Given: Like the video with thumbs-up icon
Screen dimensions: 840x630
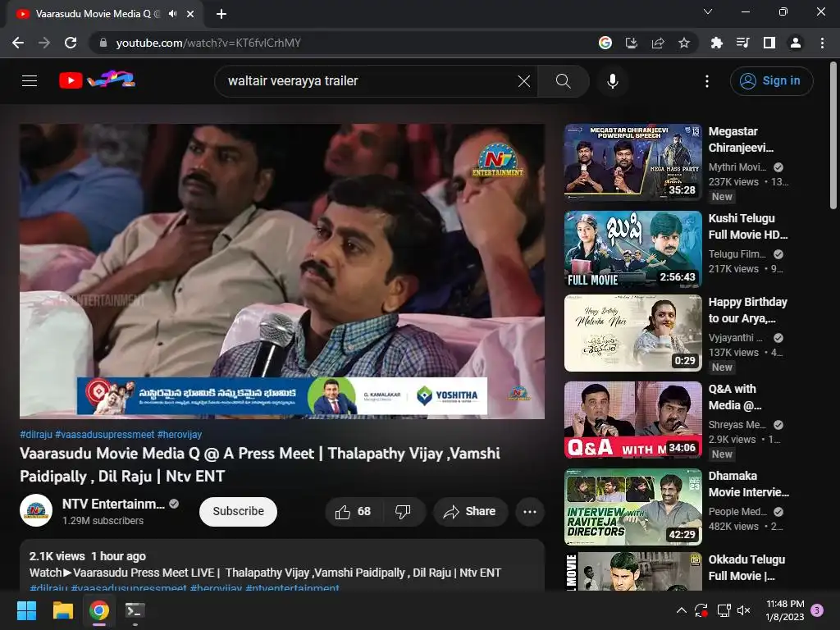Looking at the screenshot, I should [x=354, y=512].
